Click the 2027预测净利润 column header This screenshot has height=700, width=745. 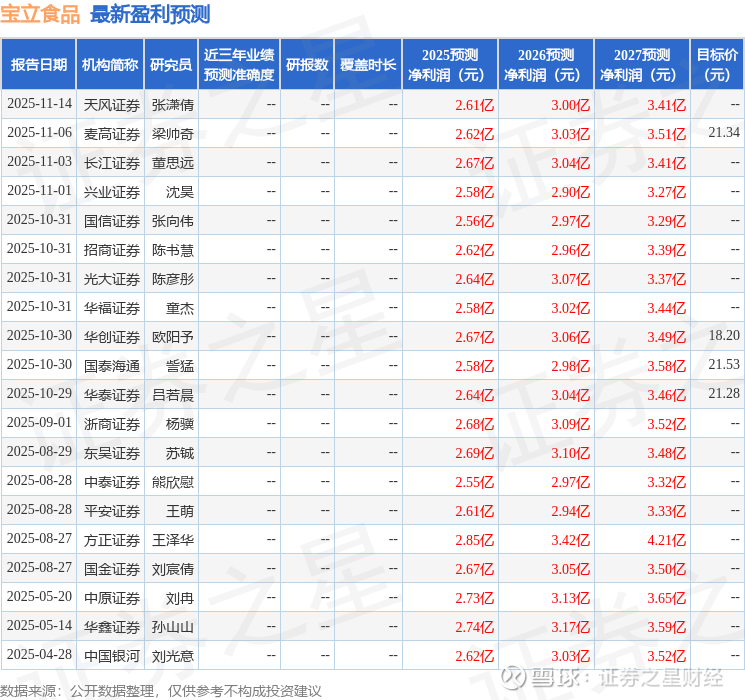pyautogui.click(x=642, y=64)
